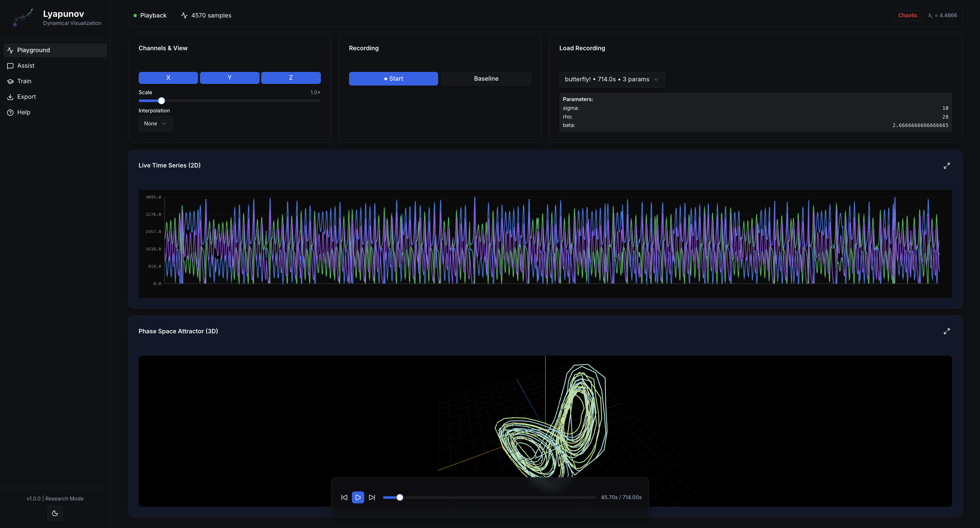
Task: Click the samples waveform icon in header
Action: coord(184,16)
